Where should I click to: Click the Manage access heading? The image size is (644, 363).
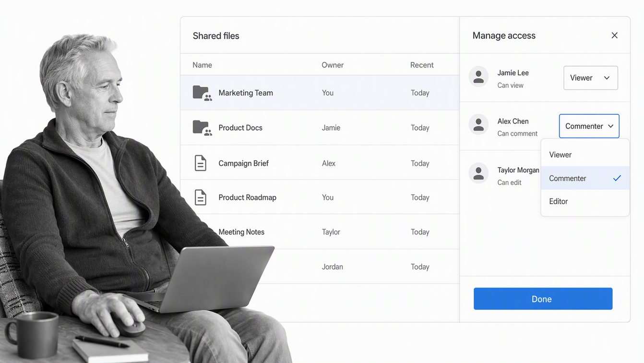click(x=504, y=36)
